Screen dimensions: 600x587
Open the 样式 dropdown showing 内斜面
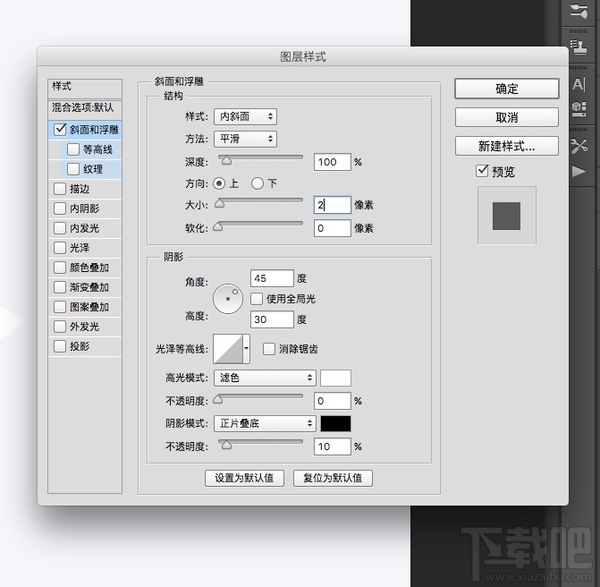[246, 116]
